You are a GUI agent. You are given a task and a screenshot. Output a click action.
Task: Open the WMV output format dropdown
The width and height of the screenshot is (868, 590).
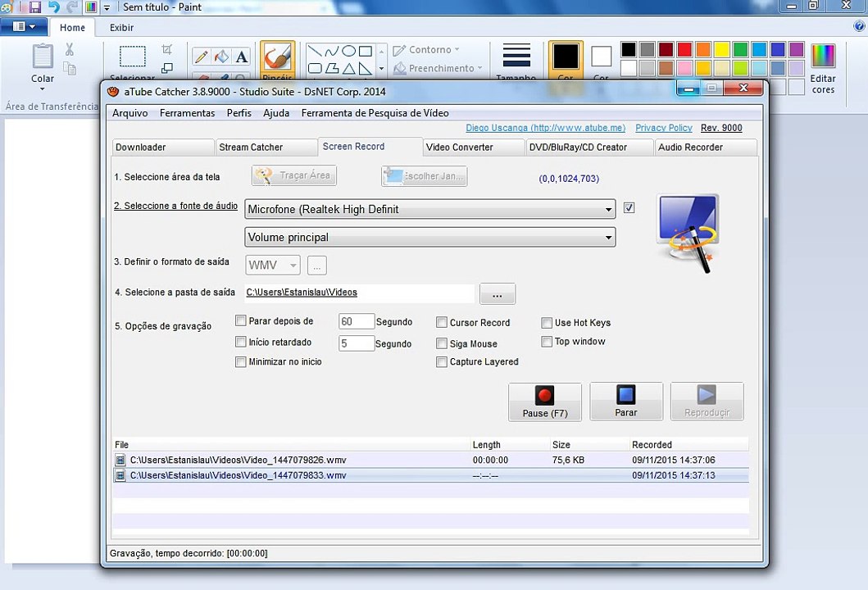pyautogui.click(x=273, y=265)
